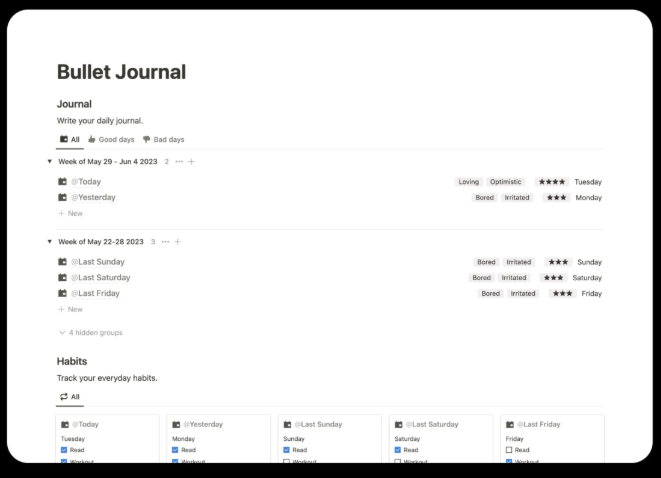The image size is (661, 478).
Task: Toggle Read checkbox in the @Last Saturday card
Action: (x=398, y=450)
